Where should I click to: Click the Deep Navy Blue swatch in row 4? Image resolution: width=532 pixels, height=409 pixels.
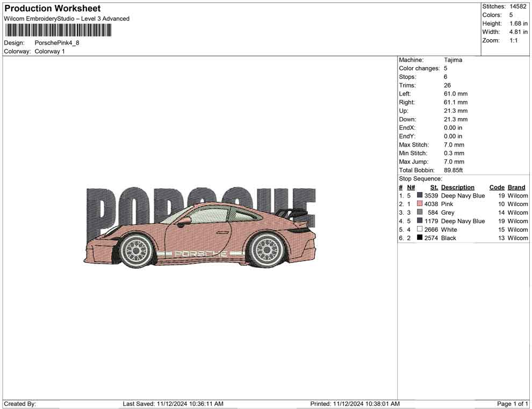[419, 221]
